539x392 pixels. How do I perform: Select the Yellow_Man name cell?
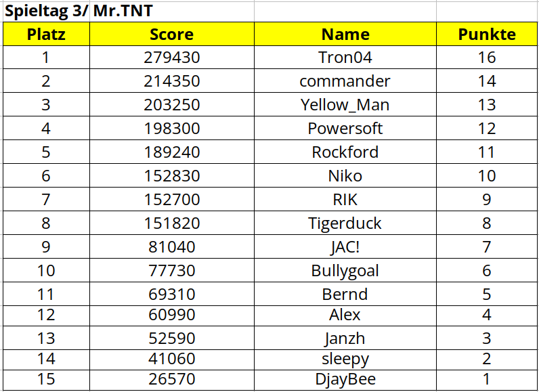345,105
